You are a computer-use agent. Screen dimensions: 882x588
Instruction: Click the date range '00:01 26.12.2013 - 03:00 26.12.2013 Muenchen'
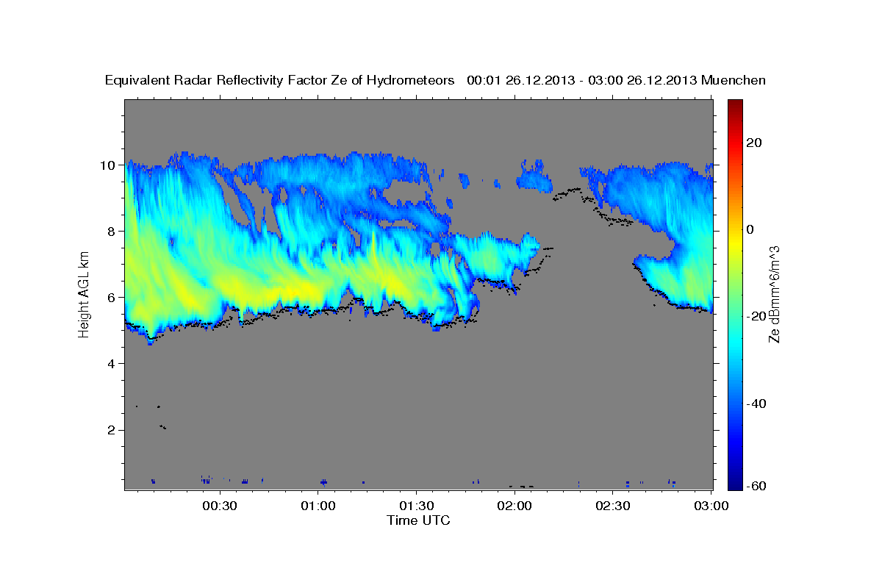617,80
